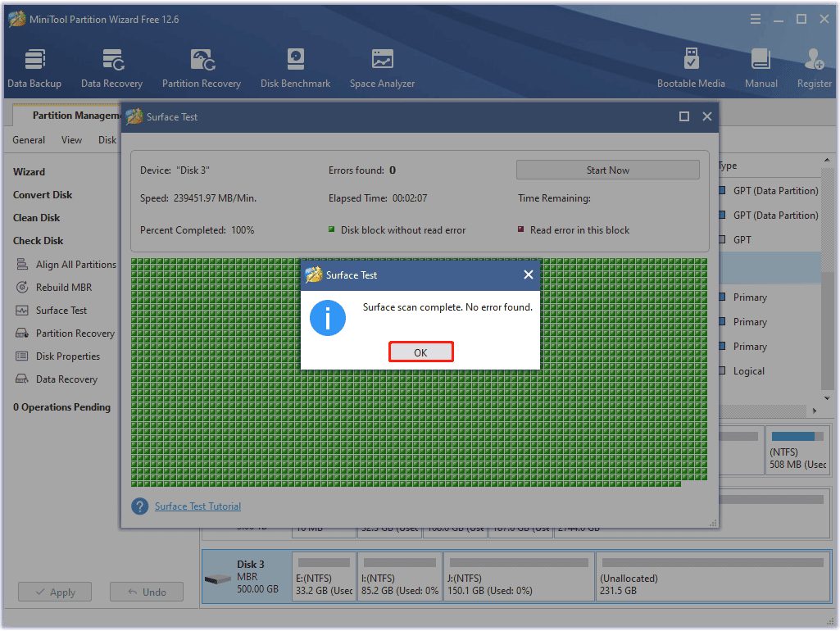Viewport: 840px width, 631px height.
Task: Open the Data Backup tool
Action: tap(34, 68)
